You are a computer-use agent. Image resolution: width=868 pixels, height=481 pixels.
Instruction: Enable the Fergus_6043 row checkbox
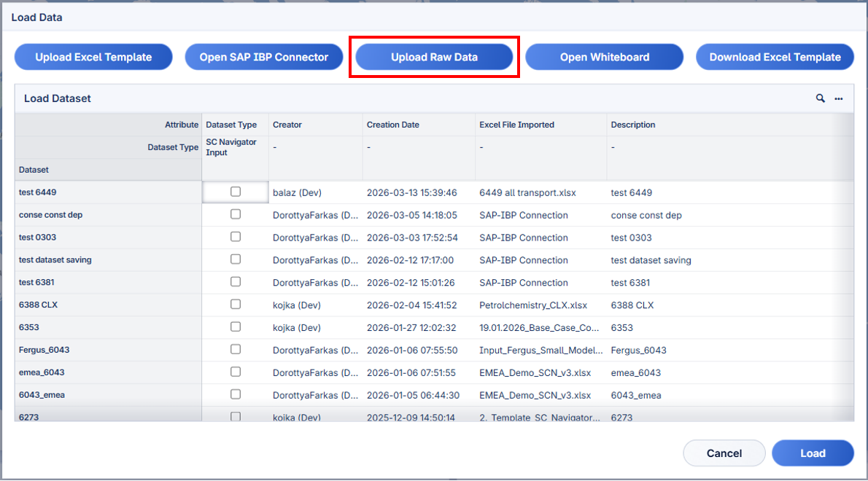click(x=235, y=349)
